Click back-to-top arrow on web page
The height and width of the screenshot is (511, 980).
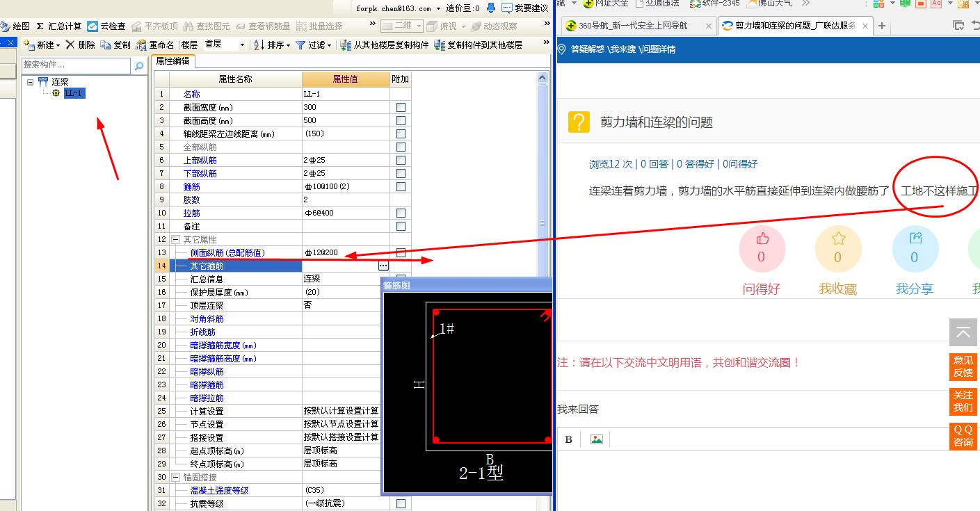[963, 332]
